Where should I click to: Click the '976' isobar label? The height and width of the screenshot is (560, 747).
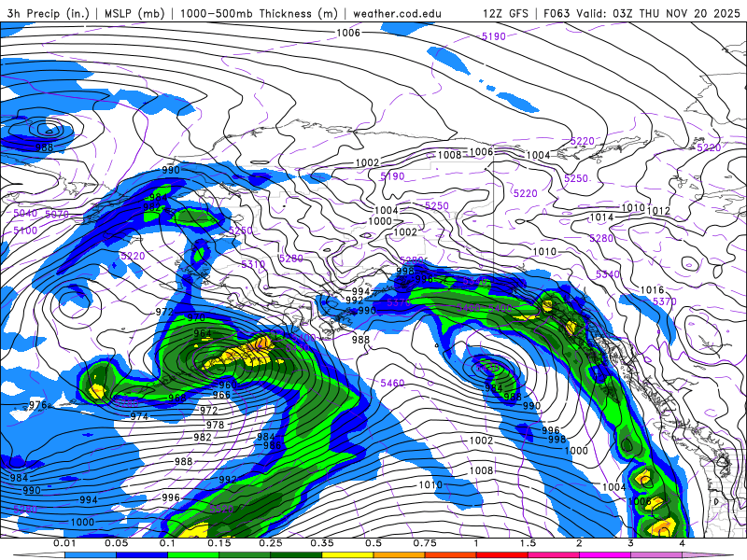[38, 405]
